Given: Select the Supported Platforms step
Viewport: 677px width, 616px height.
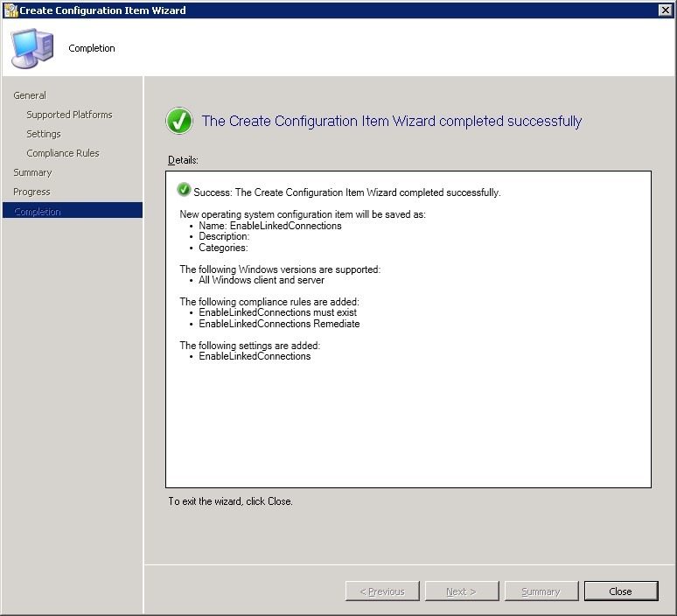Looking at the screenshot, I should pyautogui.click(x=69, y=115).
